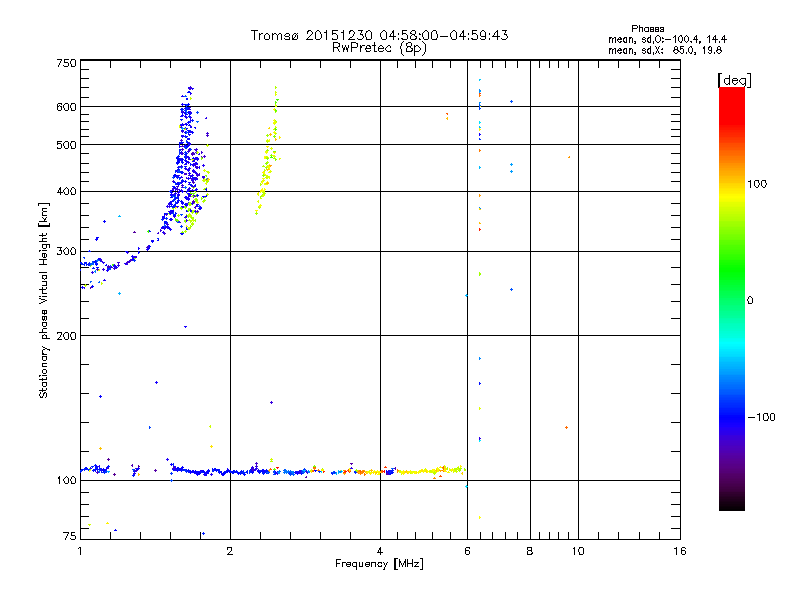Click the y-axis label '100'
The height and width of the screenshot is (600, 800).
click(x=67, y=481)
